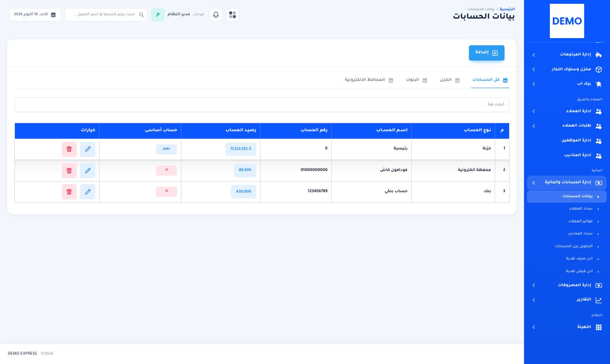Switch to البنوك tab
The width and height of the screenshot is (610, 364).
point(417,80)
